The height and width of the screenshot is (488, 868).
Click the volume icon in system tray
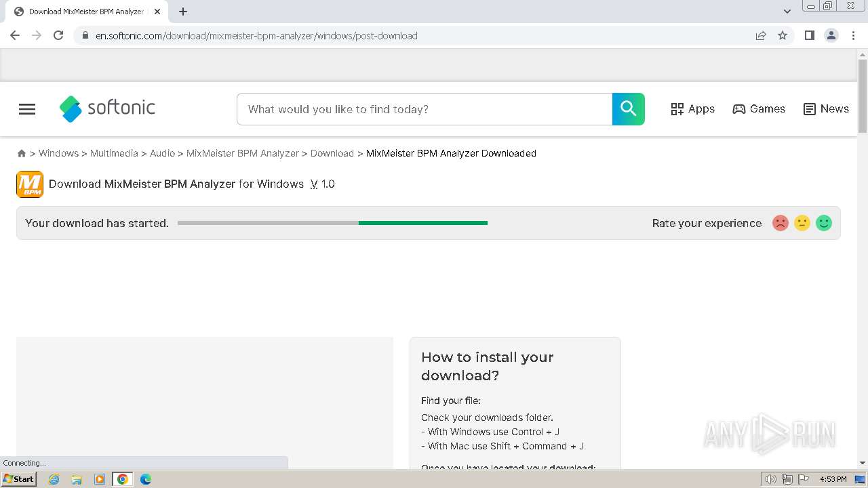(771, 479)
